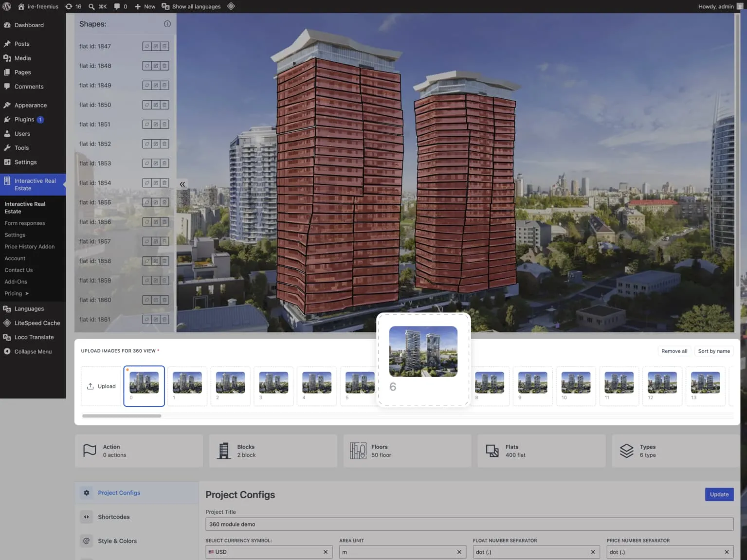Click the first icon beside flat id 1849
747x560 pixels.
pyautogui.click(x=146, y=85)
